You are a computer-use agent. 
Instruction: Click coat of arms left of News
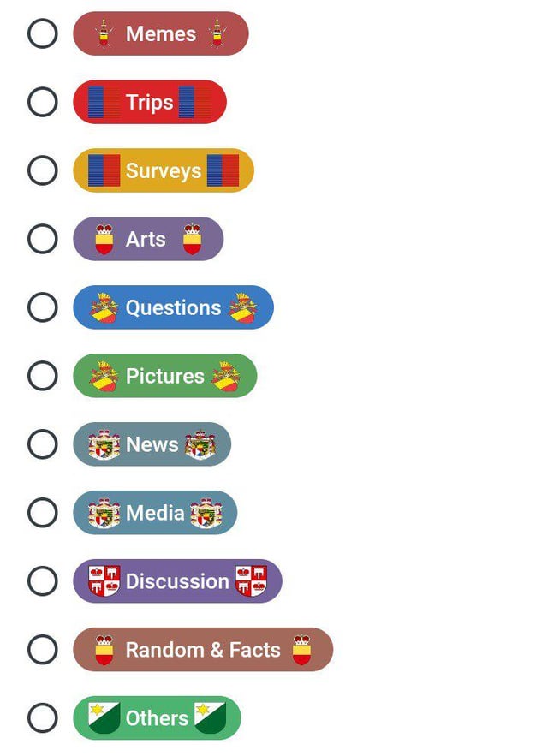104,444
